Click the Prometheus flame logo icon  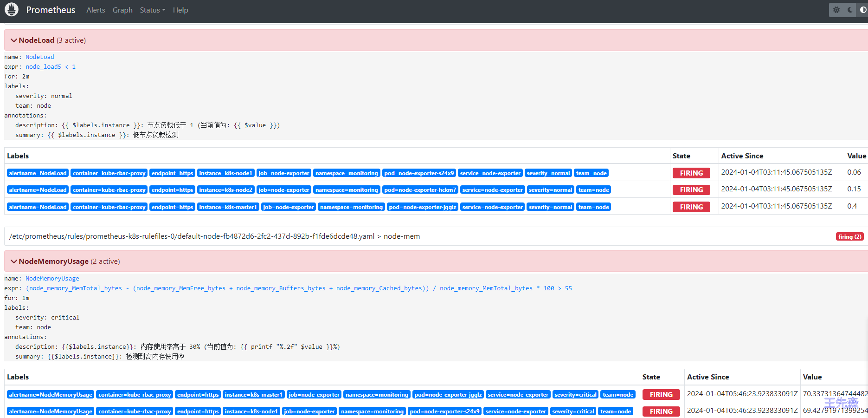(x=11, y=10)
